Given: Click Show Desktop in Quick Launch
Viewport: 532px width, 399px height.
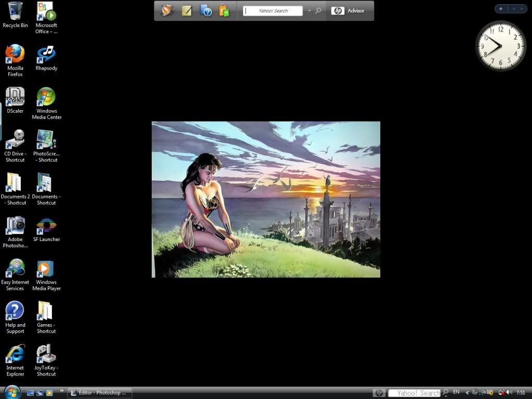Looking at the screenshot, I should point(30,393).
